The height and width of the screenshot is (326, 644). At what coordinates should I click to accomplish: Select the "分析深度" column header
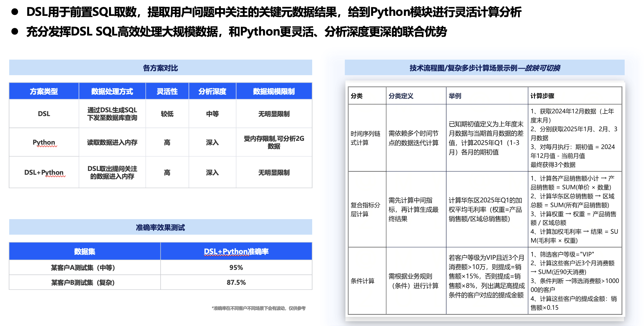(212, 91)
